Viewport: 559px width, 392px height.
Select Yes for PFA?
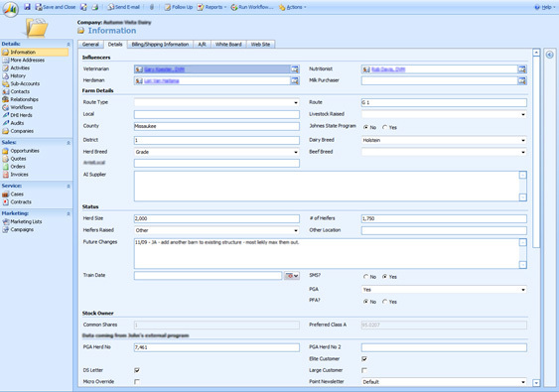384,302
